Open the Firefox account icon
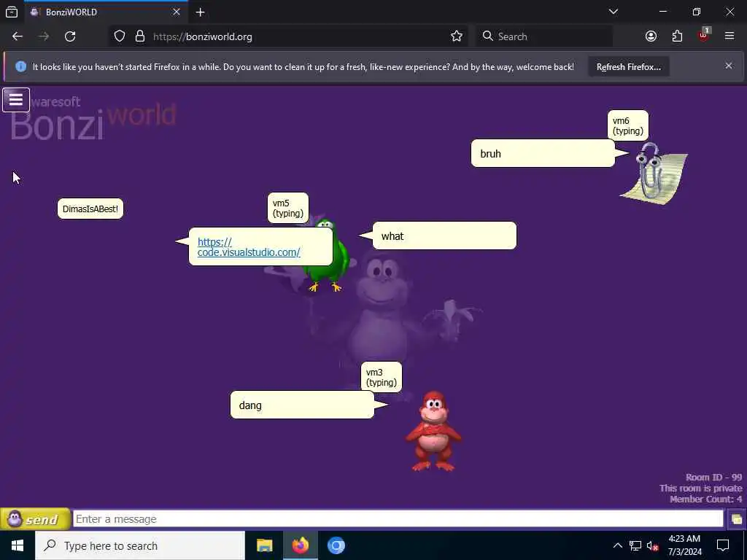Image resolution: width=747 pixels, height=560 pixels. [x=651, y=36]
